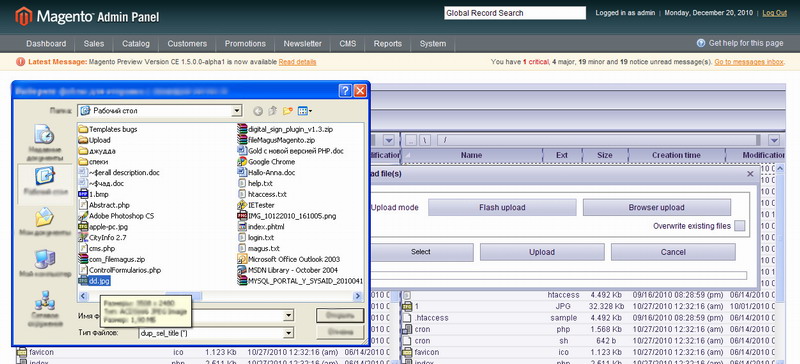Select Microsoft Office Outlook 2003 shortcut
Viewport: 800px width, 364px height.
(x=289, y=259)
